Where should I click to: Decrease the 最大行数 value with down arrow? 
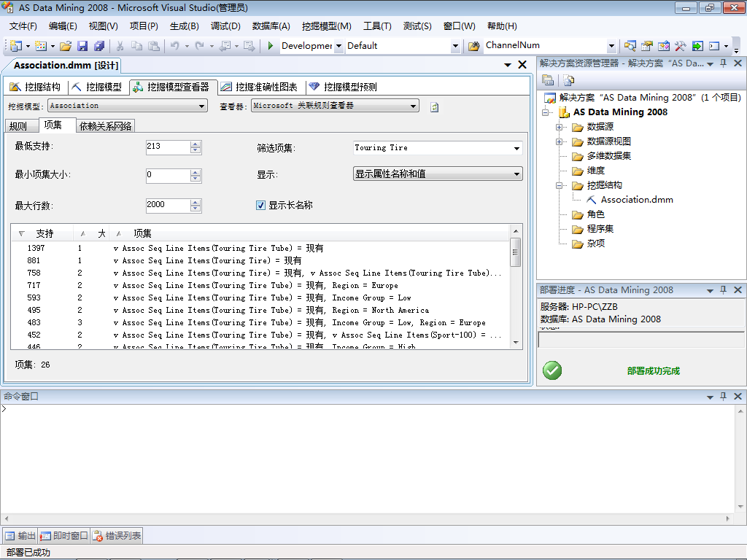coord(196,209)
